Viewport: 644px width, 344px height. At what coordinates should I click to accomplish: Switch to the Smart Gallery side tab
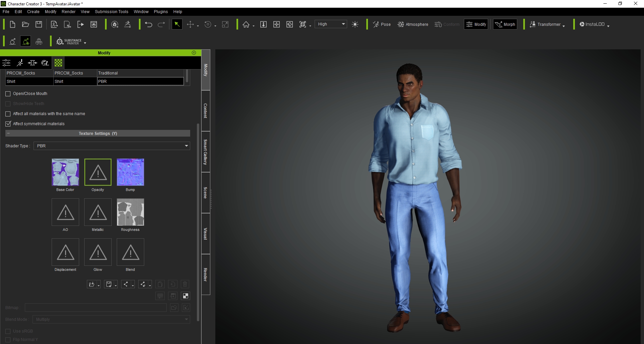(206, 152)
